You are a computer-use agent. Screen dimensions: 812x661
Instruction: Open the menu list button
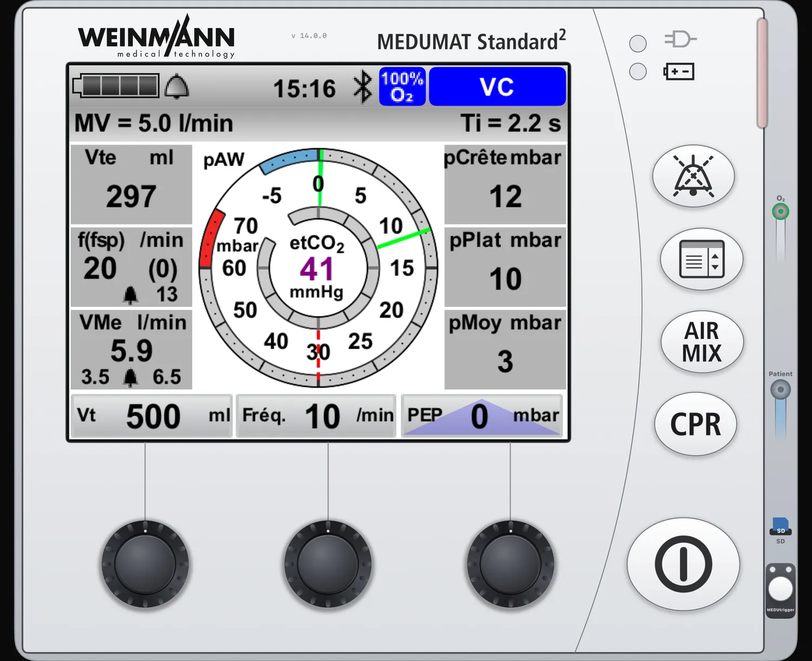point(702,259)
